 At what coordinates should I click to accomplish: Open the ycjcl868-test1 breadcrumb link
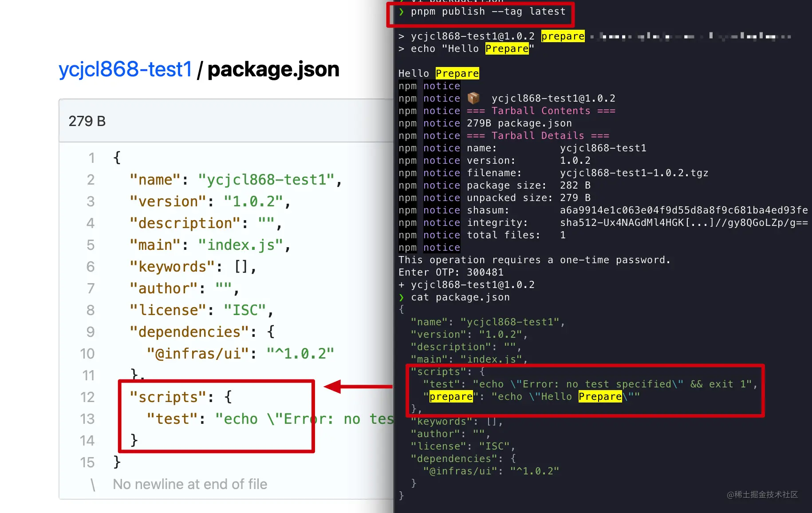(125, 69)
